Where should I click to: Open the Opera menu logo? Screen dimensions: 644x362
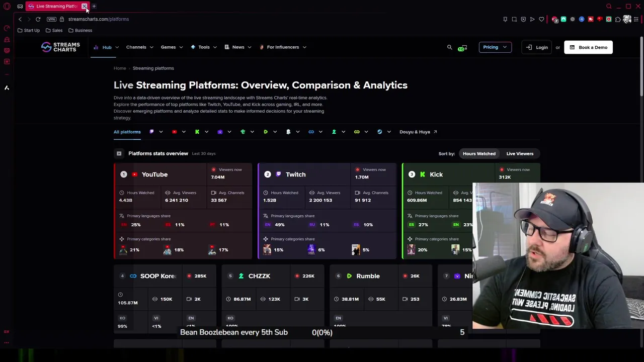[7, 6]
